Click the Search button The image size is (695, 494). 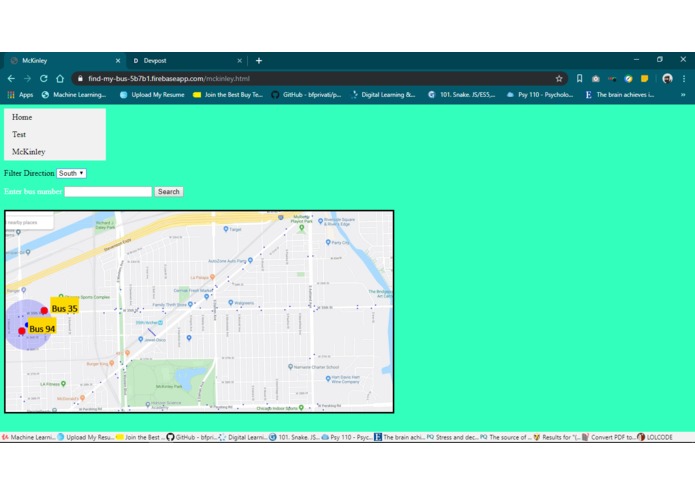click(x=168, y=191)
